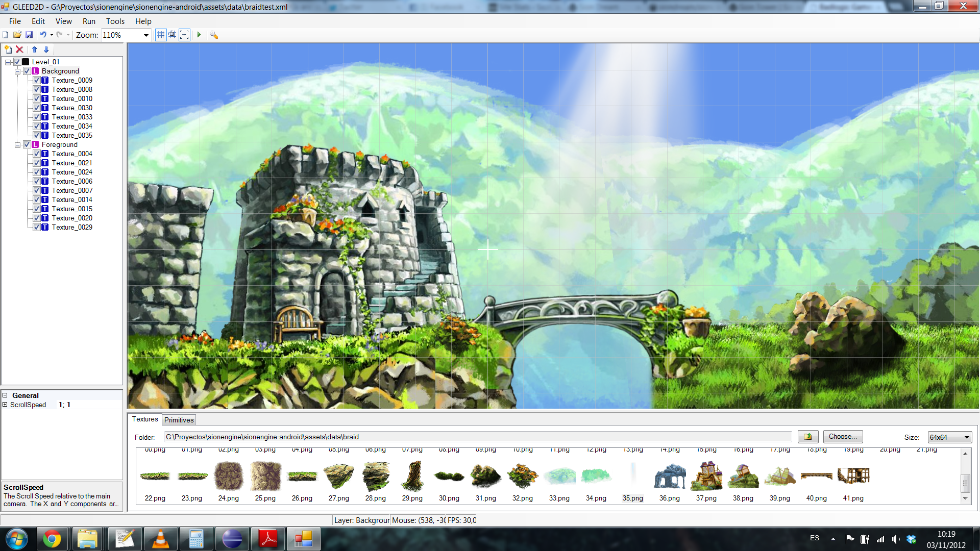Viewport: 980px width, 551px height.
Task: Open the Windows Start menu
Action: 16,539
